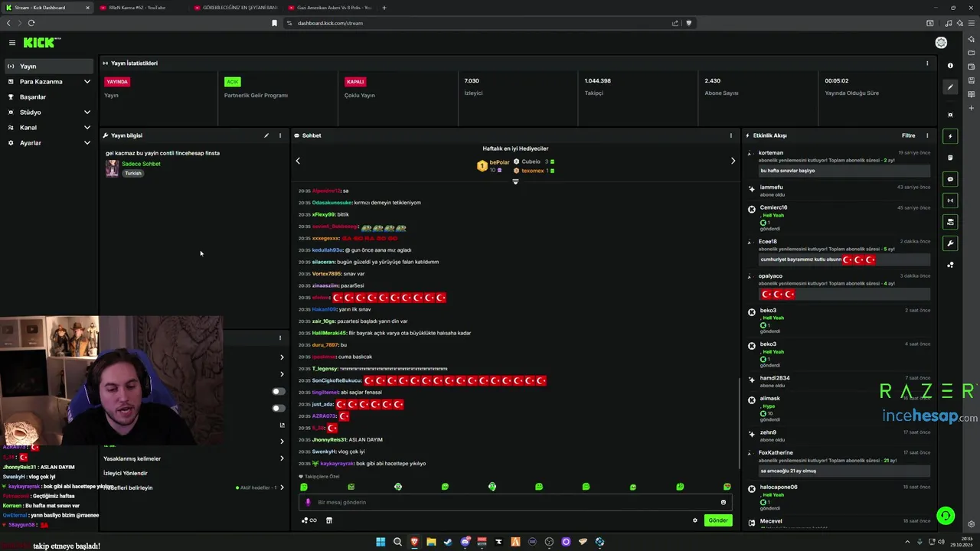Open the pop-out external link icon
The width and height of the screenshot is (980, 551).
282,425
